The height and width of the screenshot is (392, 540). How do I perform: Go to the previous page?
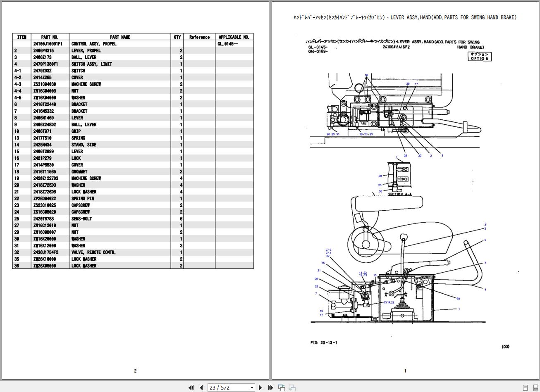(x=201, y=387)
